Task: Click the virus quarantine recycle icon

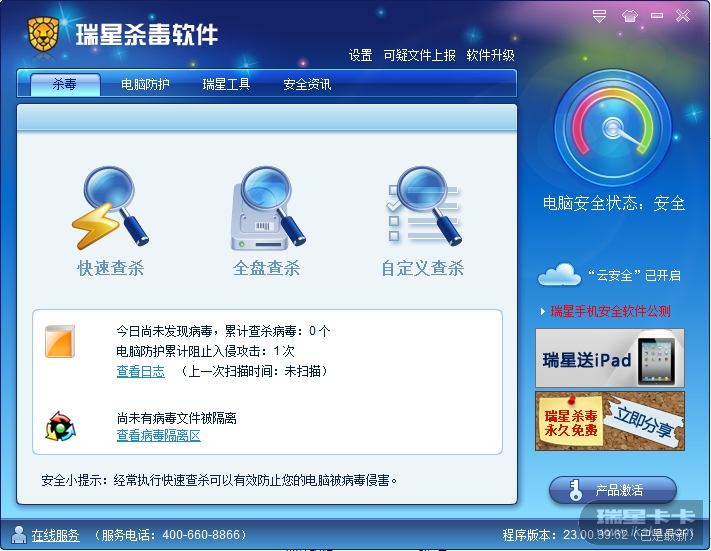Action: tap(60, 426)
